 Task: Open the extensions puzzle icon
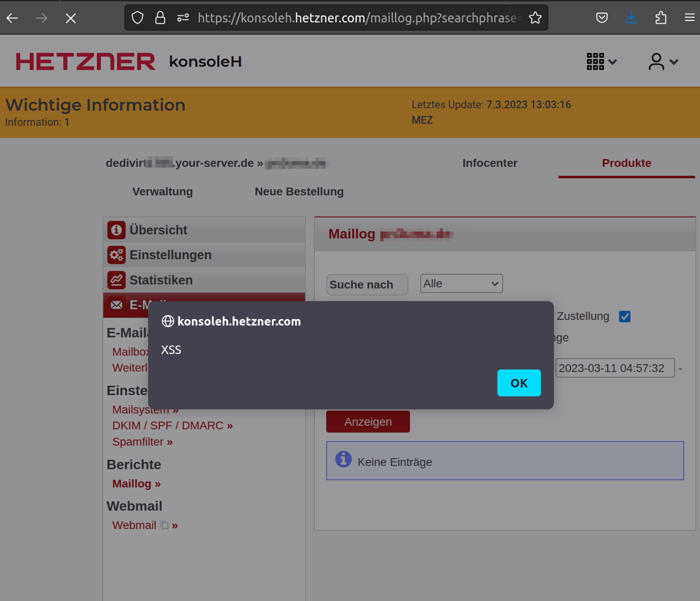[660, 18]
